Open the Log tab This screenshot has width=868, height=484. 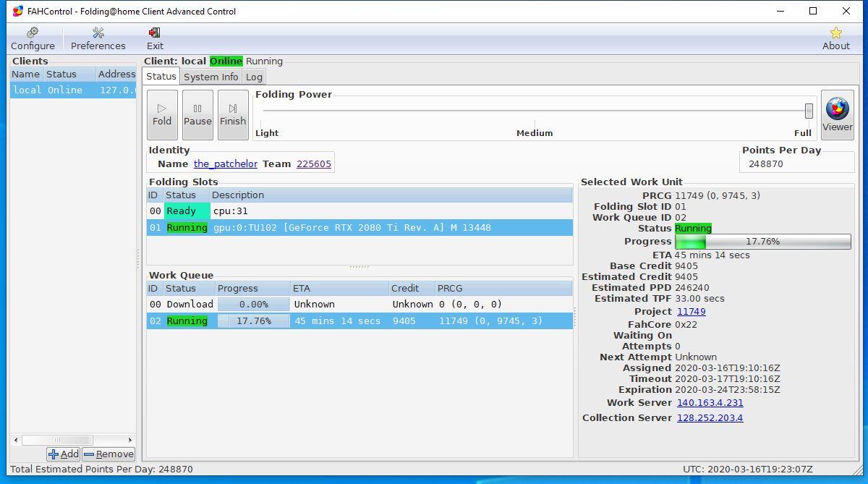pos(254,77)
